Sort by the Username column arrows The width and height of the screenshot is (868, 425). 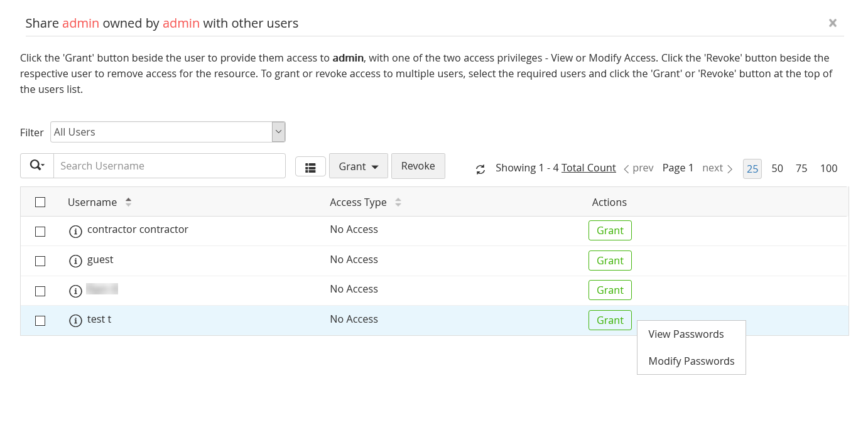click(128, 202)
